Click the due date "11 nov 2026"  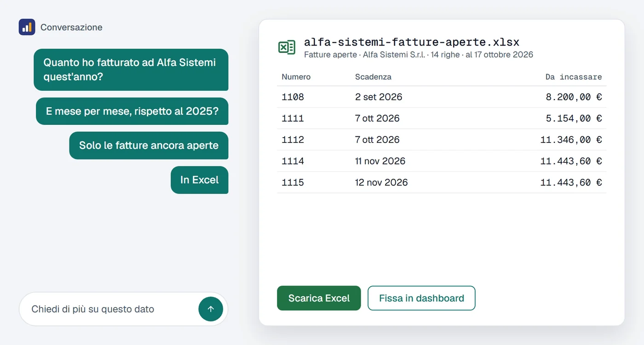380,161
